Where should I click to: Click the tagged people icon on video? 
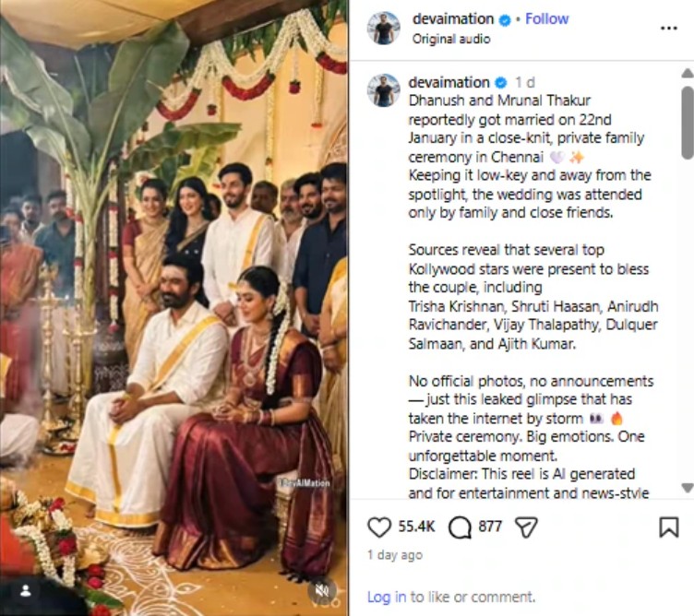click(x=26, y=589)
